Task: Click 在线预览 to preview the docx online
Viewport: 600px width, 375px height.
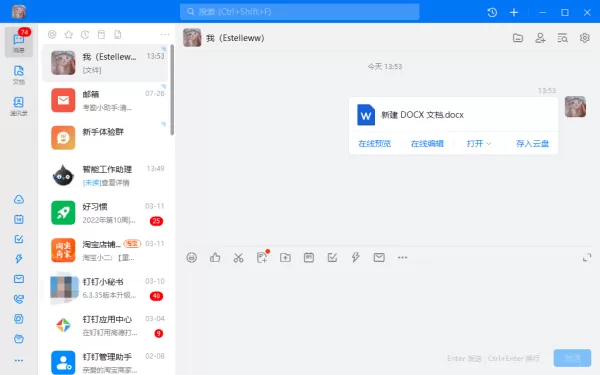Action: coord(374,143)
